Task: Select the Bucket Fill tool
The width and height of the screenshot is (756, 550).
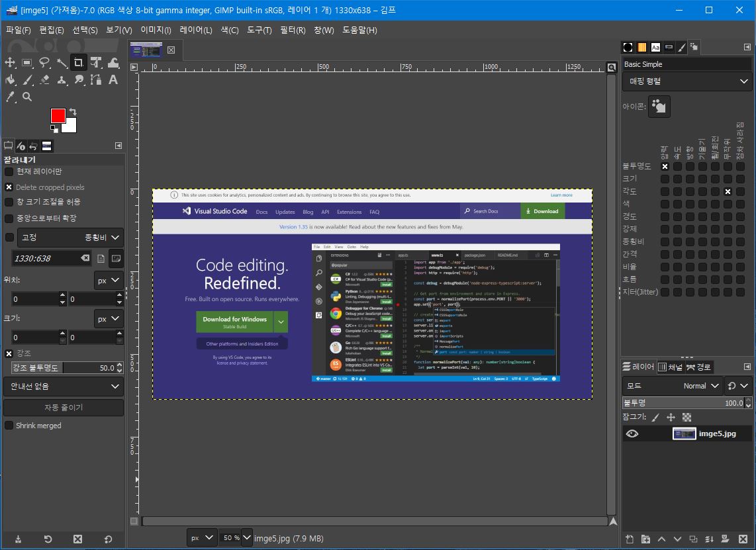Action: (11, 79)
